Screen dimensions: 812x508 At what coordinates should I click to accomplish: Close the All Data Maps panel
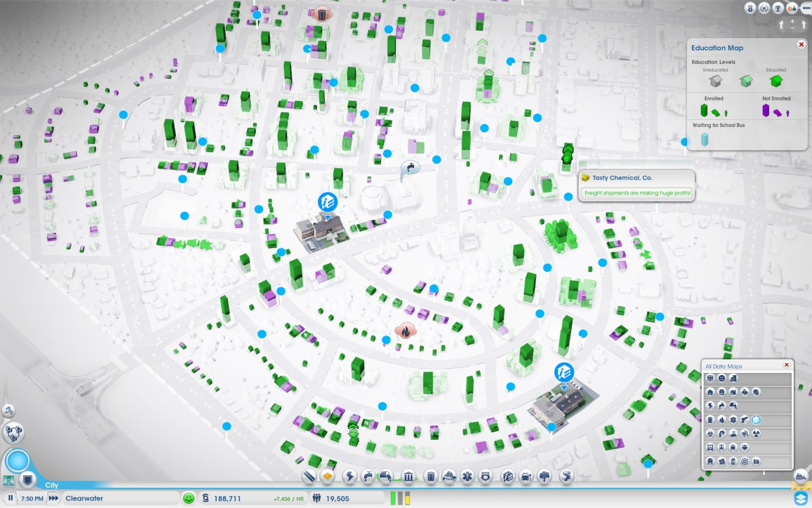tap(787, 365)
